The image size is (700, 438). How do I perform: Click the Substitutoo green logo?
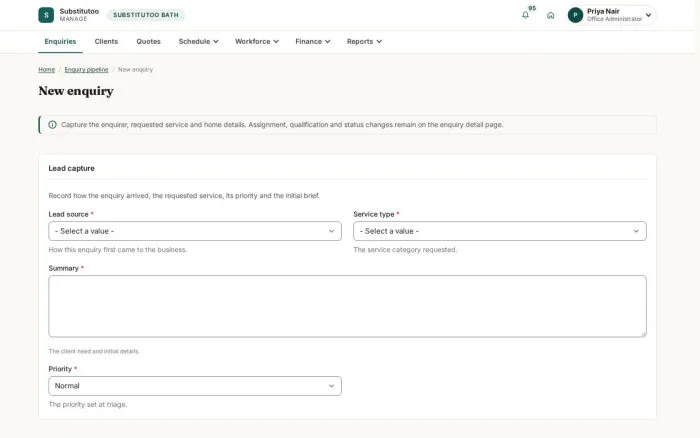[x=46, y=15]
